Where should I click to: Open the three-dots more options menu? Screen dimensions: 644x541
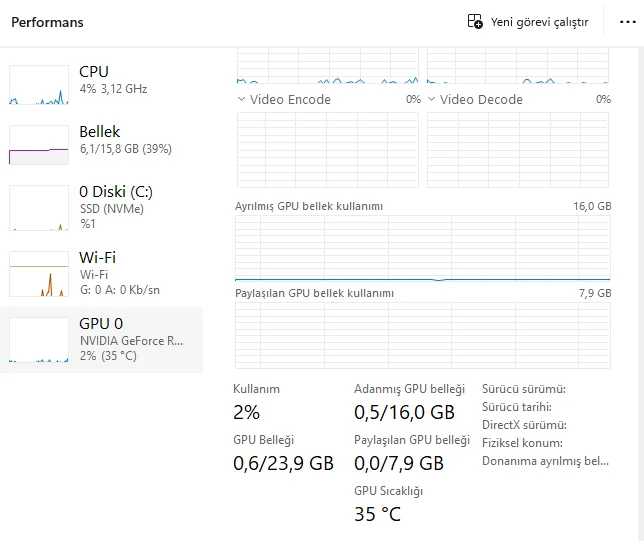click(627, 22)
